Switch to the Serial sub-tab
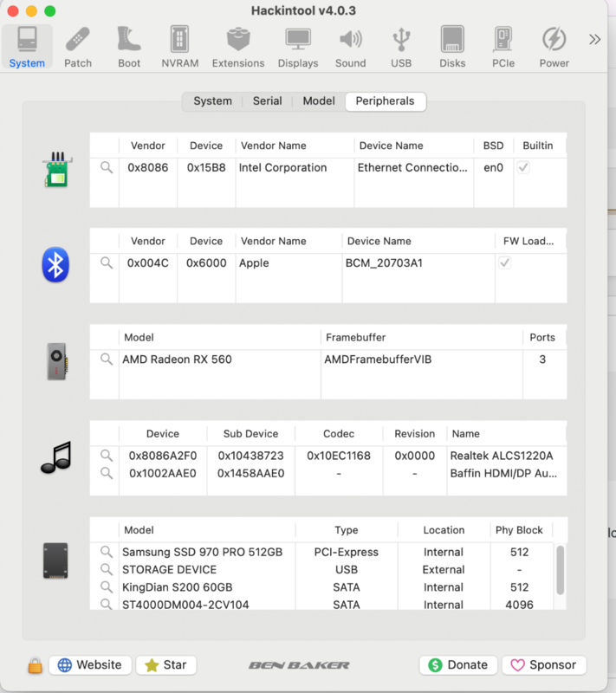The width and height of the screenshot is (616, 693). [268, 101]
